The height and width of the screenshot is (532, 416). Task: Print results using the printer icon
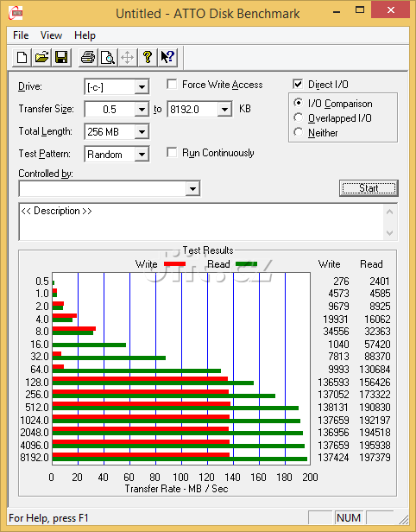(88, 57)
